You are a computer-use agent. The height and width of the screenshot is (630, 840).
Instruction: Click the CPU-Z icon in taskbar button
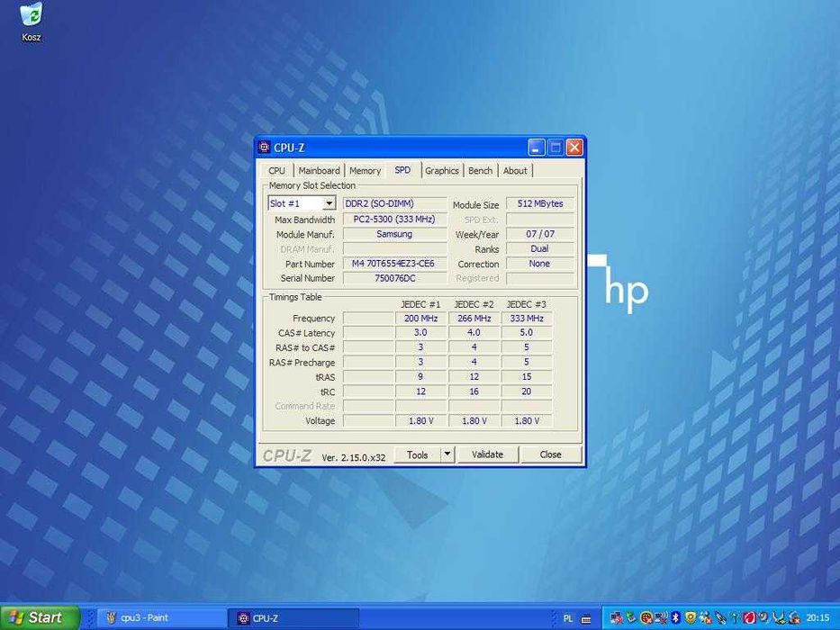point(243,618)
